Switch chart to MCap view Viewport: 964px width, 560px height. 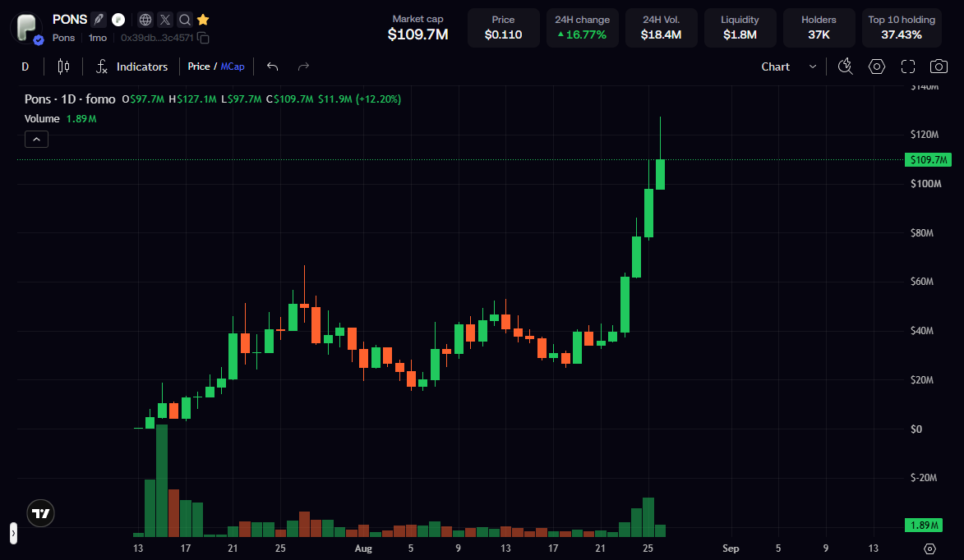click(233, 67)
